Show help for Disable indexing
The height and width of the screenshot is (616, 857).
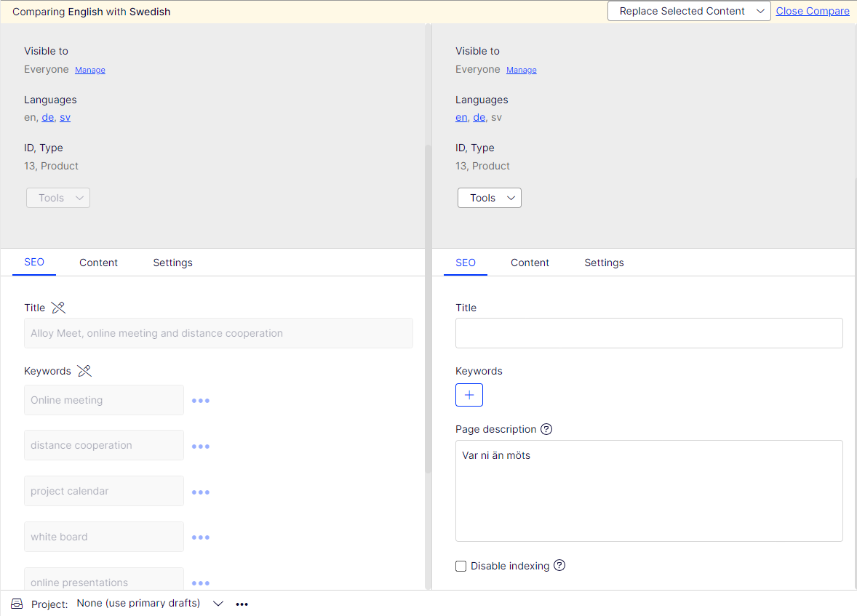tap(559, 565)
